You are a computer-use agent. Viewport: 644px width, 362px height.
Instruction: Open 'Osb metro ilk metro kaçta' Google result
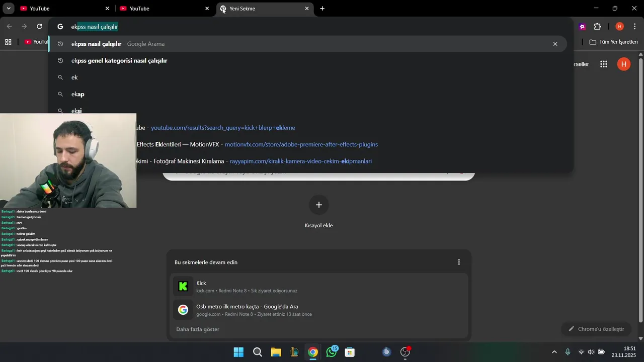click(320, 310)
